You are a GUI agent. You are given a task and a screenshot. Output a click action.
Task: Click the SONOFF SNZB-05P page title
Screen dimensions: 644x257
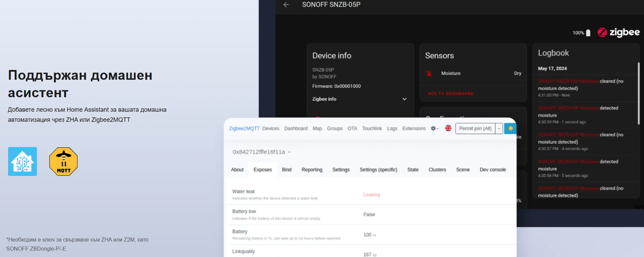[331, 5]
